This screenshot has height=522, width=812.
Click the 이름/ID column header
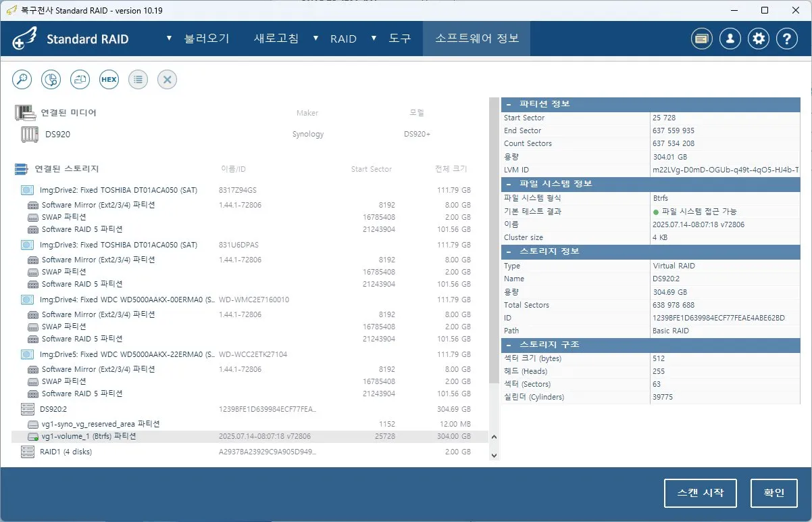[x=234, y=169]
